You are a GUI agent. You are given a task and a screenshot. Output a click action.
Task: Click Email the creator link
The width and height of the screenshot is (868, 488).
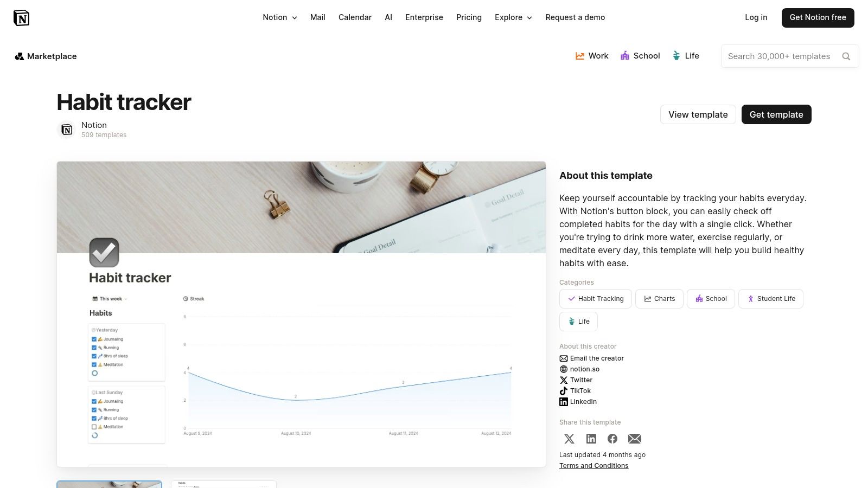597,358
